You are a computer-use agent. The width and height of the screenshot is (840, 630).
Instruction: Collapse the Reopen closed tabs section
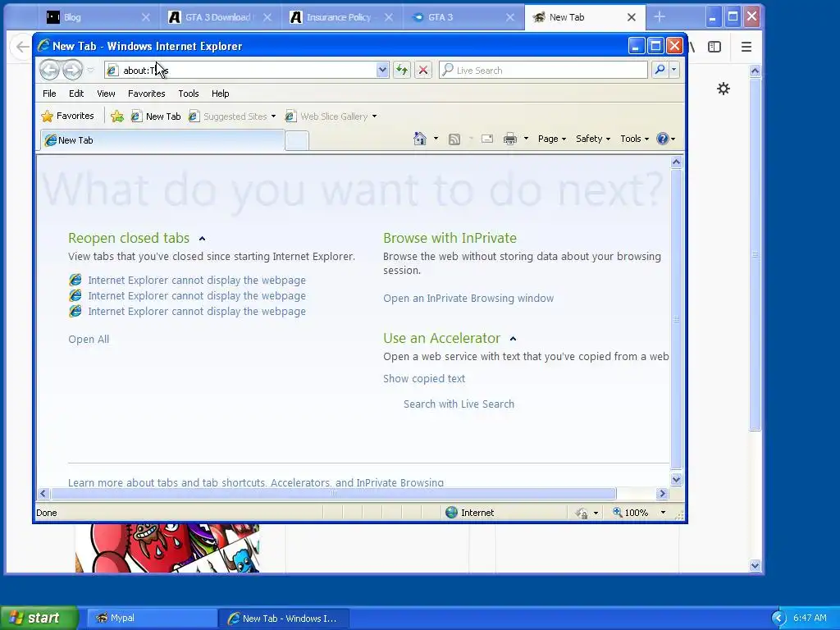tap(202, 239)
